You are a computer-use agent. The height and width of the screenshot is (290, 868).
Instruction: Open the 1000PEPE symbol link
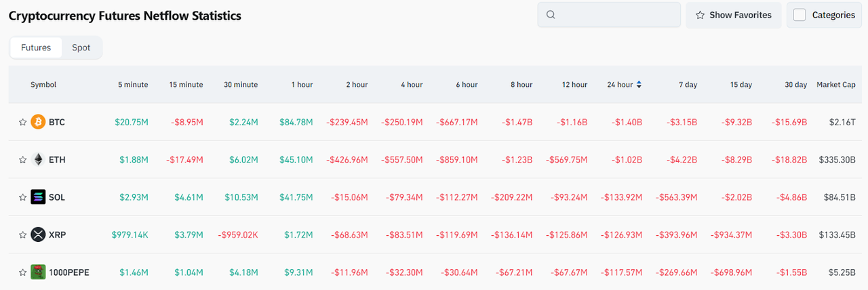(x=68, y=272)
